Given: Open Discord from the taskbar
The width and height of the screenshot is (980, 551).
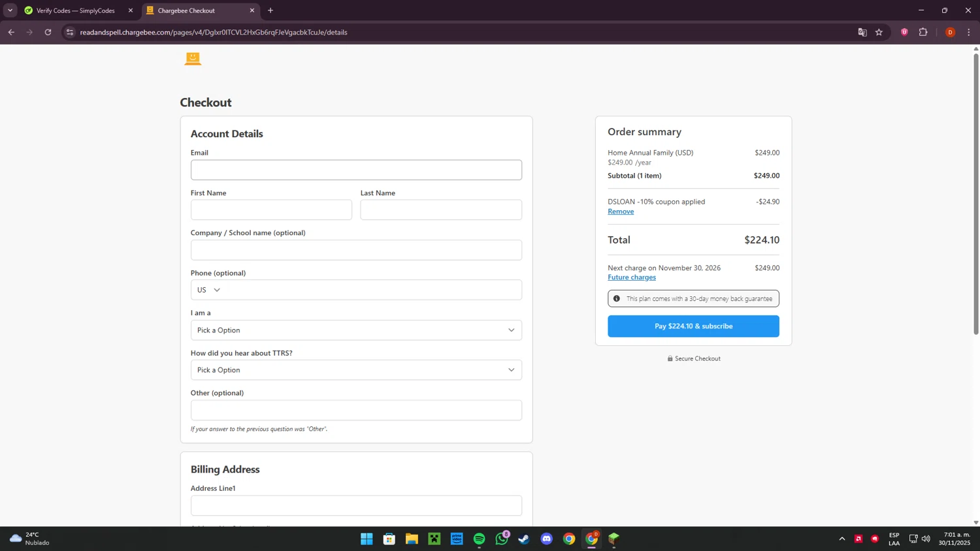Looking at the screenshot, I should tap(547, 539).
